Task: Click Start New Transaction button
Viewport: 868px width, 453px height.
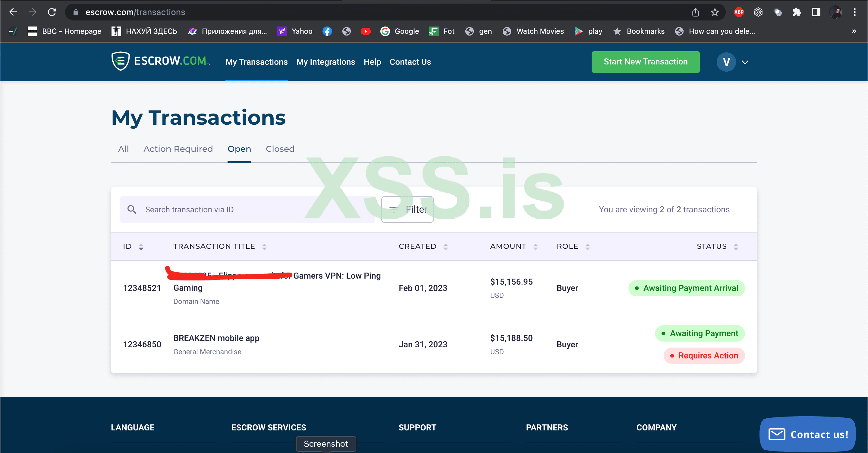Action: 645,62
